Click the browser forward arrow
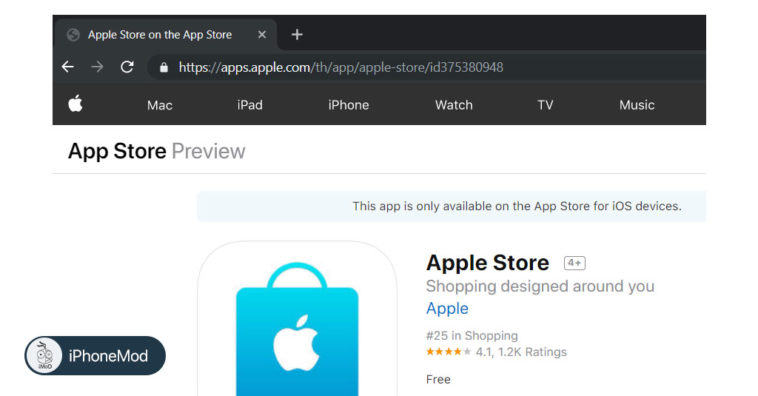 [x=97, y=67]
